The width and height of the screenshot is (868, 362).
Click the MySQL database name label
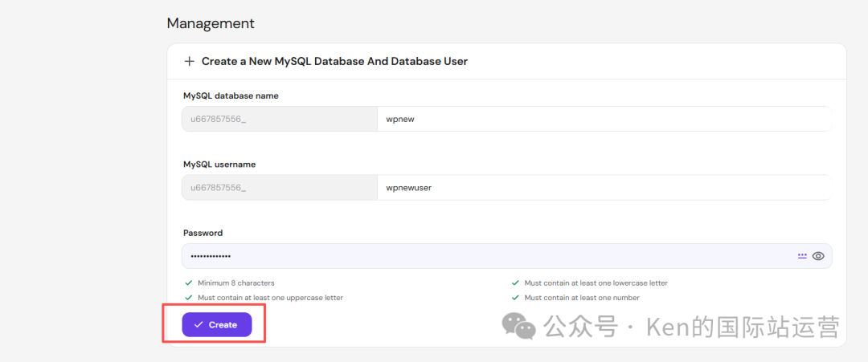[x=231, y=96]
